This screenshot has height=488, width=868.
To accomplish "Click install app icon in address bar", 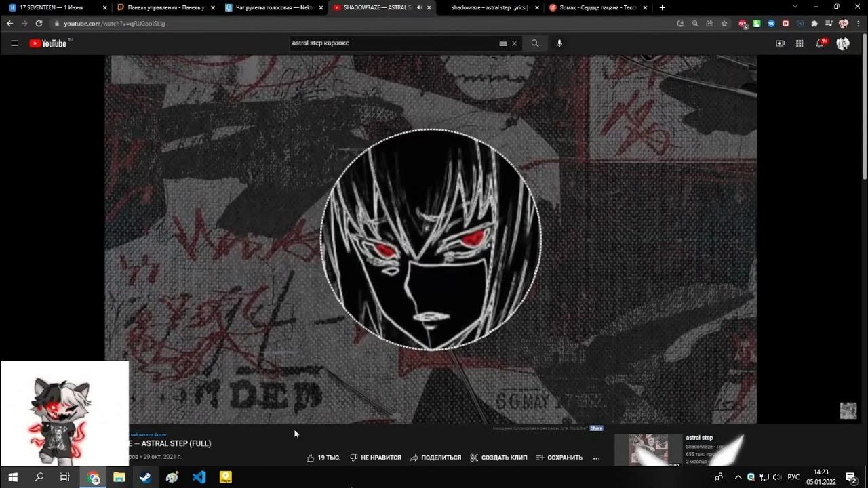I will coord(680,23).
